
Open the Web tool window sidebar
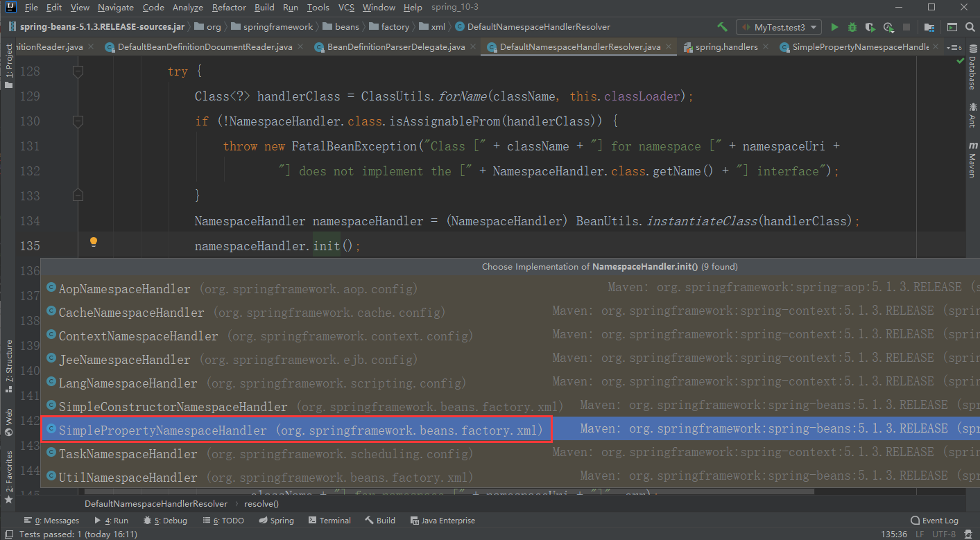(x=8, y=422)
